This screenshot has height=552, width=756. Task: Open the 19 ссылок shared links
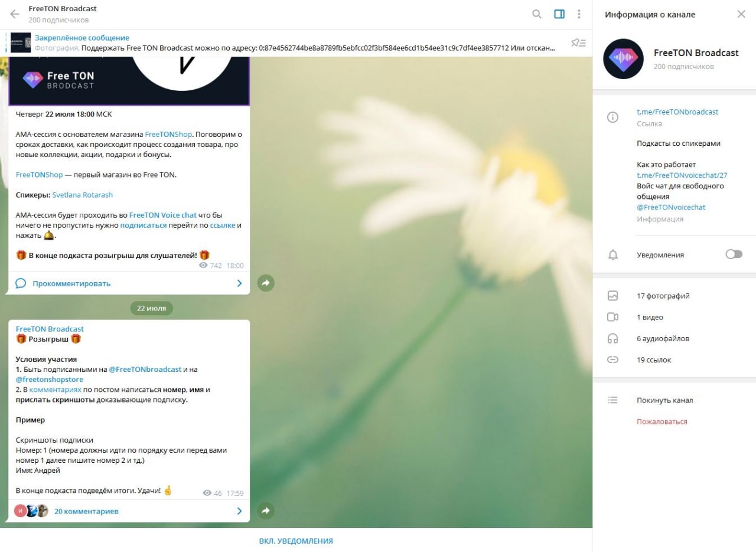[654, 360]
